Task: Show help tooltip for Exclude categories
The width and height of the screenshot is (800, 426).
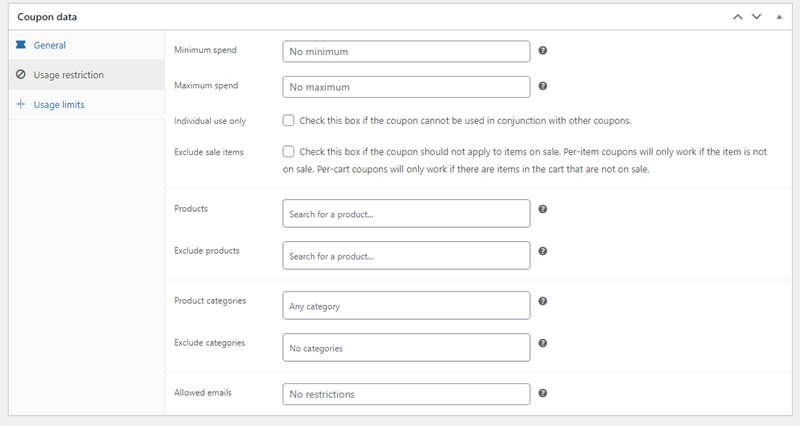Action: (543, 343)
